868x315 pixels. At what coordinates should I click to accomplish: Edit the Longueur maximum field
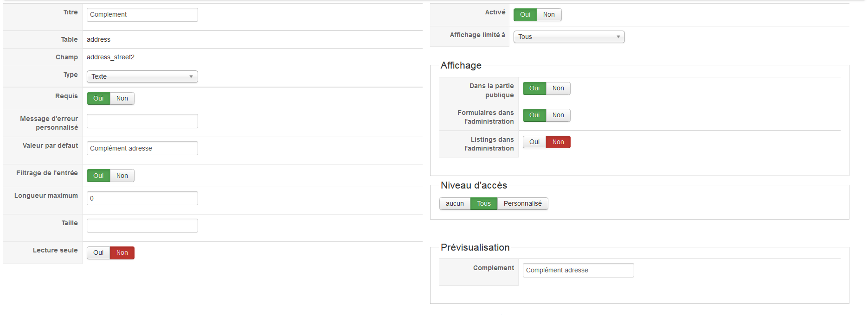coord(142,198)
